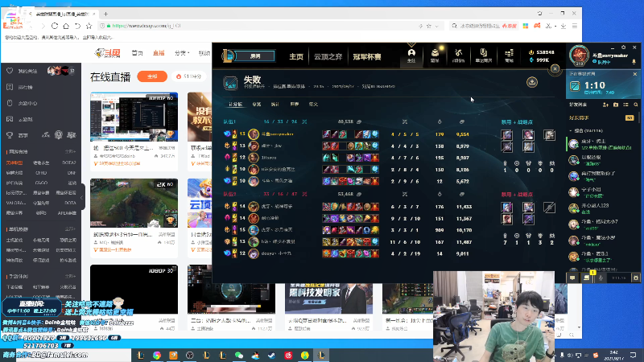Open Steam from the taskbar
This screenshot has width=644, height=362.
(x=272, y=355)
